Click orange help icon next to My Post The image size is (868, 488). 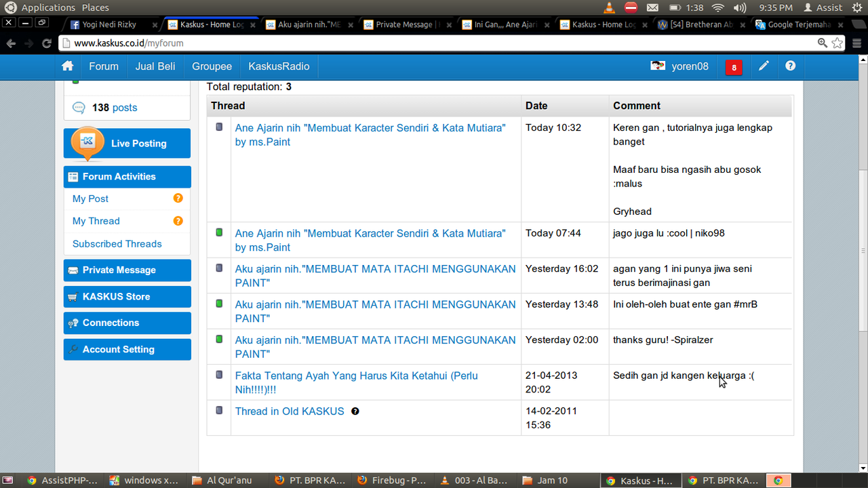[x=178, y=199]
